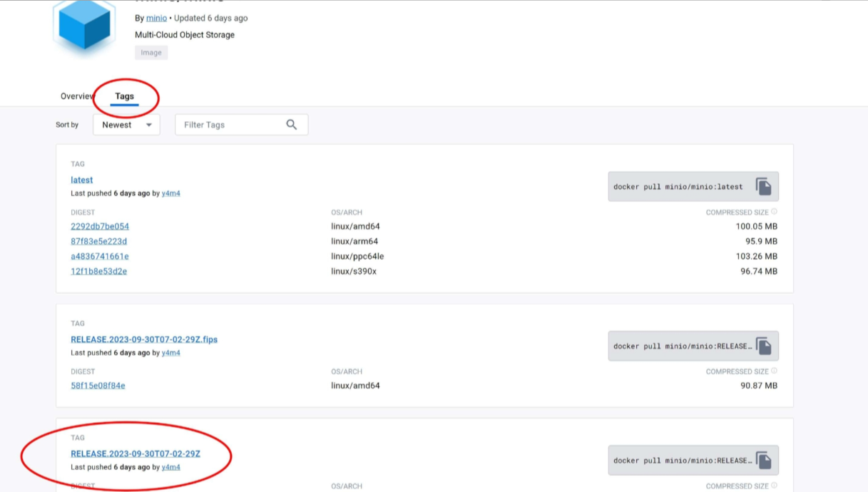Viewport: 868px width, 492px height.
Task: Click the 95.9 MB size value
Action: pyautogui.click(x=762, y=242)
